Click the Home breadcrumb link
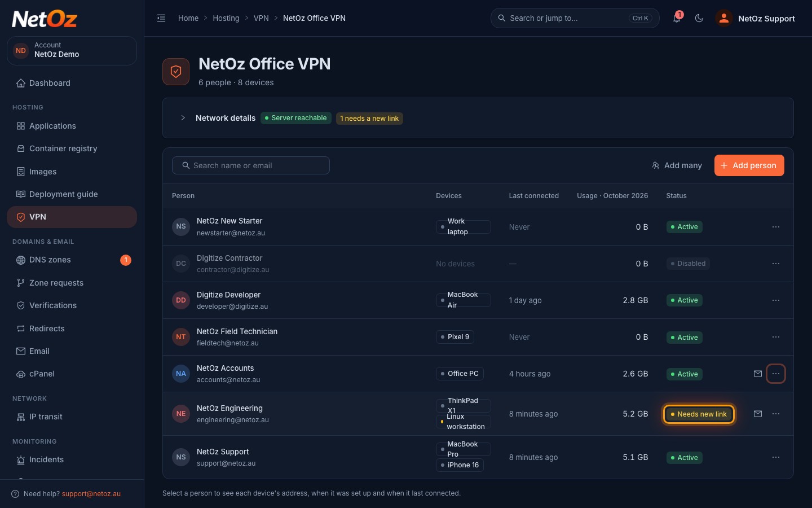 coord(188,18)
